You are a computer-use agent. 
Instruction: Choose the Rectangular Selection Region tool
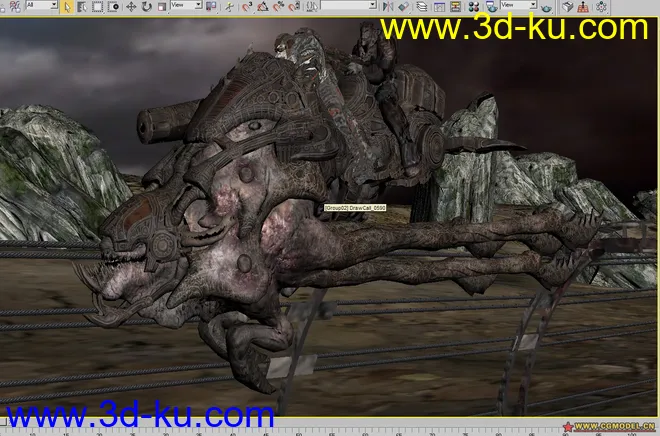(97, 6)
